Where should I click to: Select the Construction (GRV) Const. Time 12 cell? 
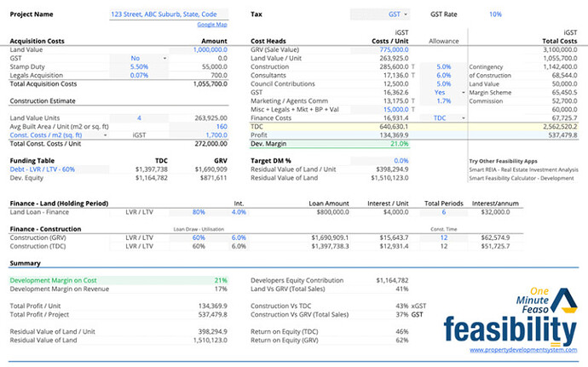(444, 238)
